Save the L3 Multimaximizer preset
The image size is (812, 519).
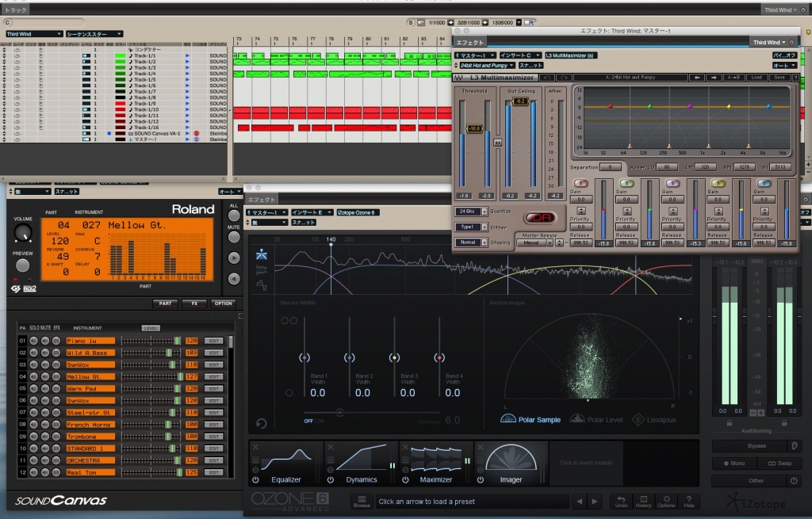[779, 77]
